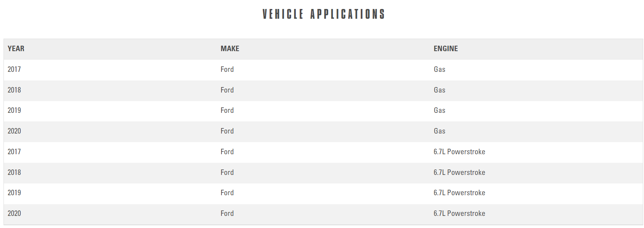Click Gas engine cell for 2017 row
This screenshot has width=644, height=228.
pyautogui.click(x=439, y=69)
